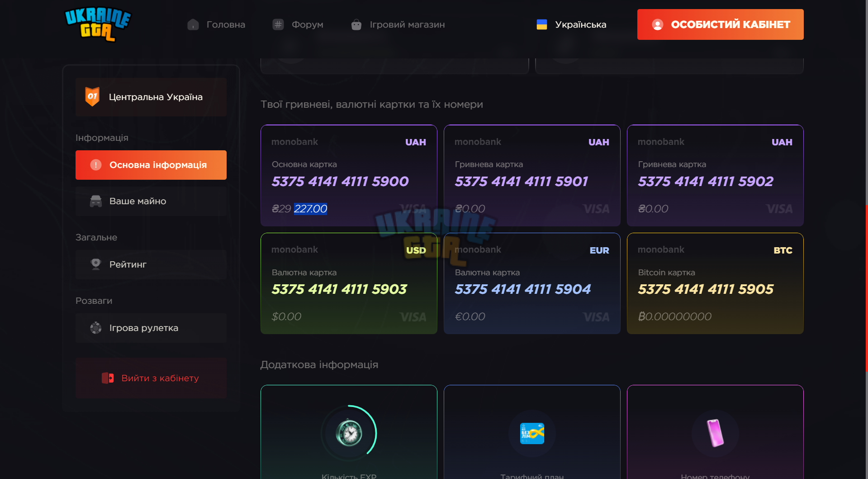Click the Тарифний план info card
868x479 pixels.
point(532,432)
